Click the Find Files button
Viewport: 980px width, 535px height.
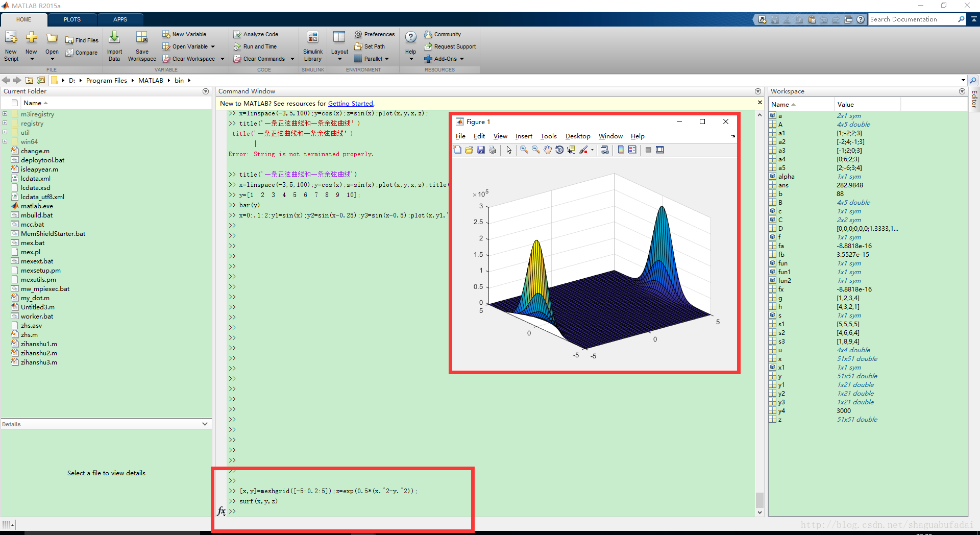click(82, 40)
